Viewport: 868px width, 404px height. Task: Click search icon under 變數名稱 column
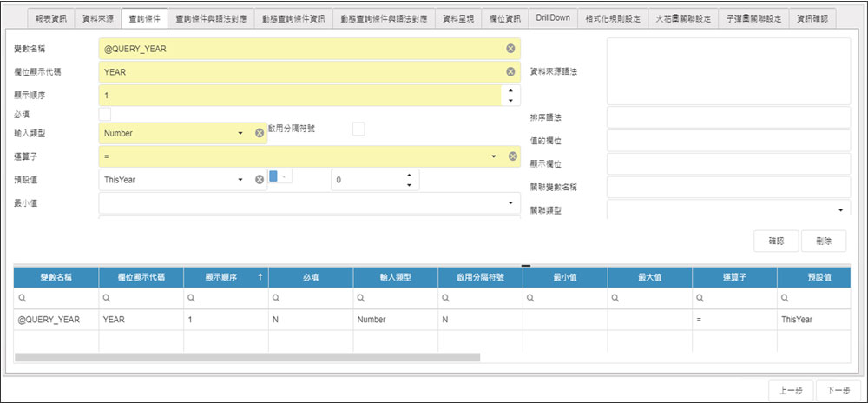[22, 299]
